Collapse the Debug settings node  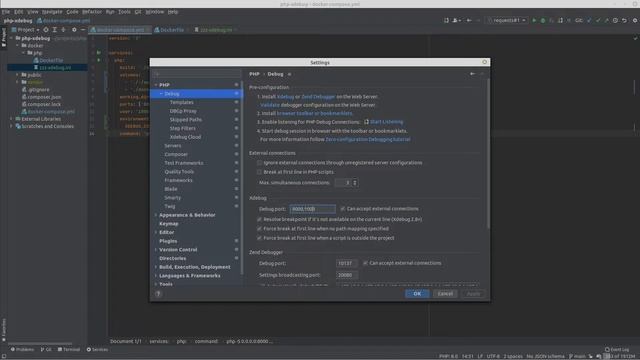pos(161,93)
